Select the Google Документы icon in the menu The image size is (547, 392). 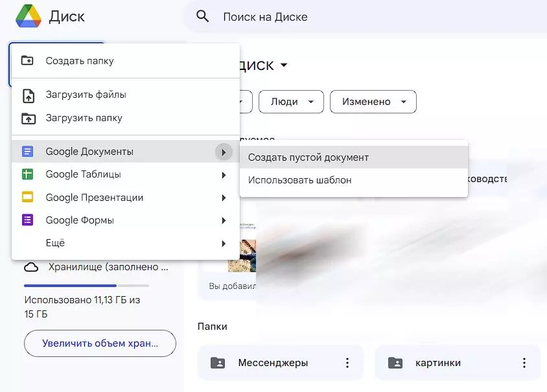[x=27, y=152]
